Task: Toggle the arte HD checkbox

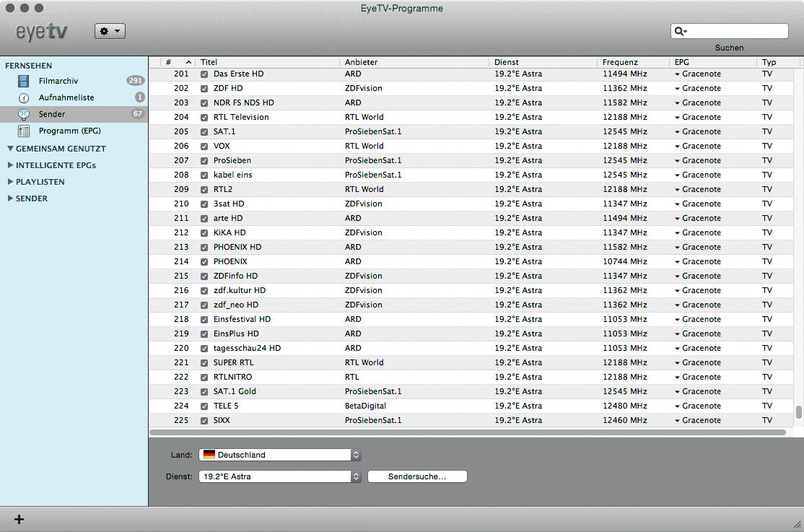Action: [x=204, y=218]
